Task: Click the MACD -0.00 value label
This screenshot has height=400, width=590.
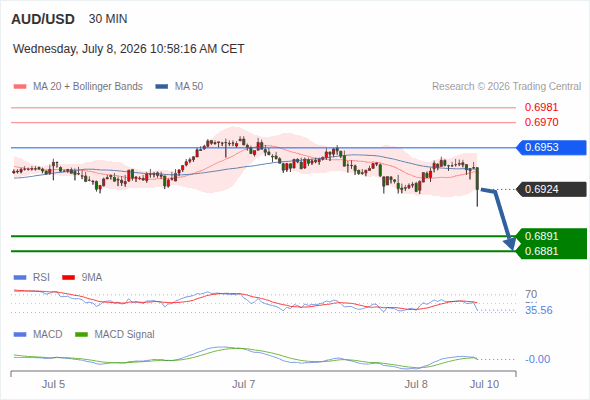Action: (538, 359)
